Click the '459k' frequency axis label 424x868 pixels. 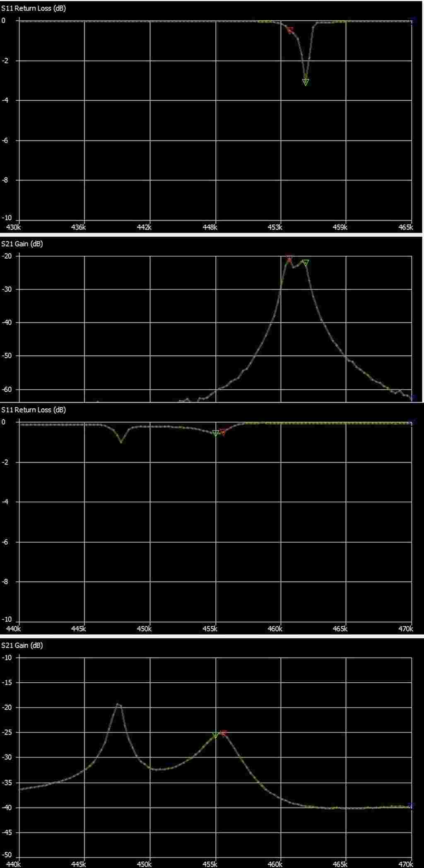pos(341,227)
